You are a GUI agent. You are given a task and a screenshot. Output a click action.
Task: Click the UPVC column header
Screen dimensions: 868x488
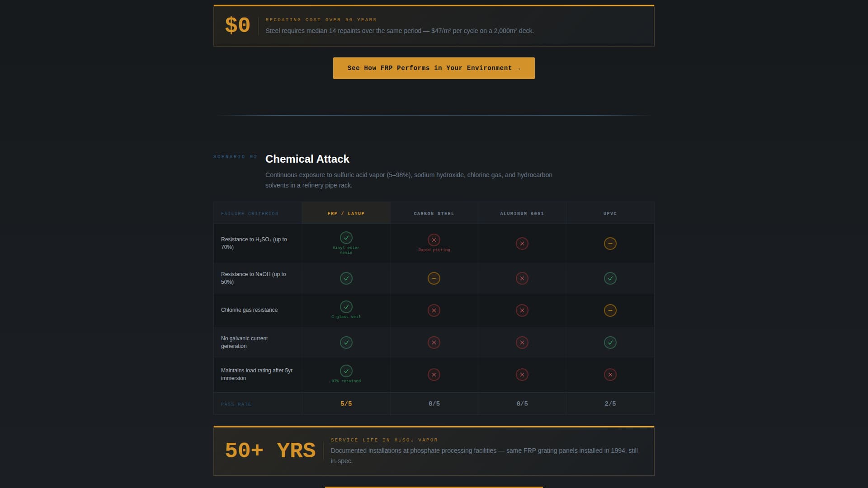(x=610, y=213)
